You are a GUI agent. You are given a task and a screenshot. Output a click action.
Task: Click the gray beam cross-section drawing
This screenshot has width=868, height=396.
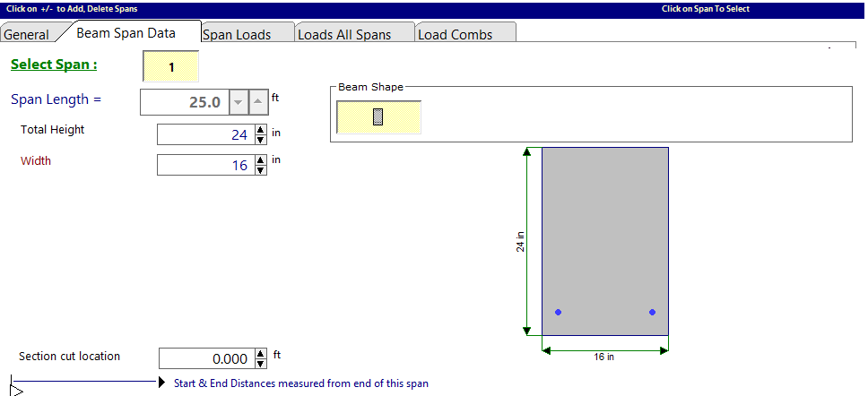(604, 233)
